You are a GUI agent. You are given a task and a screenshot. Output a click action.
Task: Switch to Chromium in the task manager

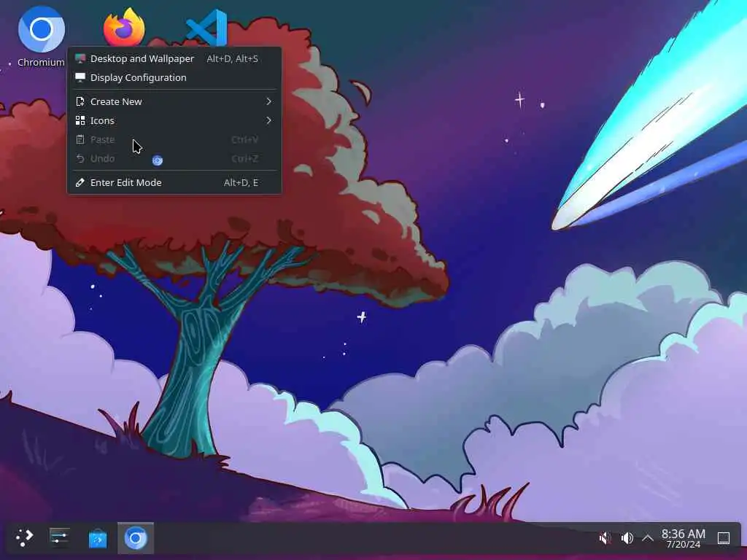pyautogui.click(x=136, y=538)
